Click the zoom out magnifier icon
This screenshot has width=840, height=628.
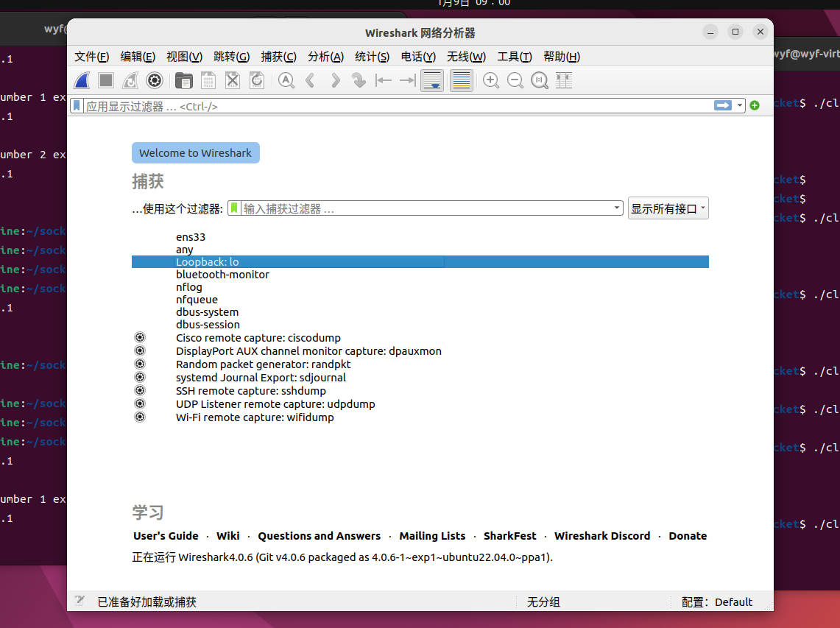(x=515, y=80)
